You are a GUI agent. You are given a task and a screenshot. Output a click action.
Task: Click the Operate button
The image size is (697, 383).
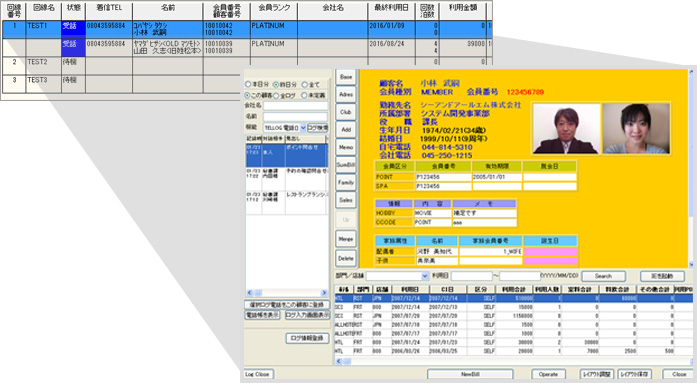pyautogui.click(x=549, y=375)
